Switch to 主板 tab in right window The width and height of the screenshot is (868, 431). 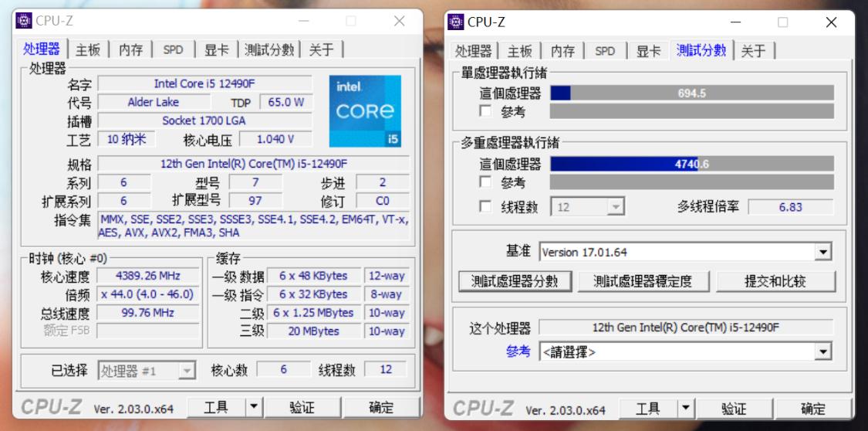pos(520,51)
